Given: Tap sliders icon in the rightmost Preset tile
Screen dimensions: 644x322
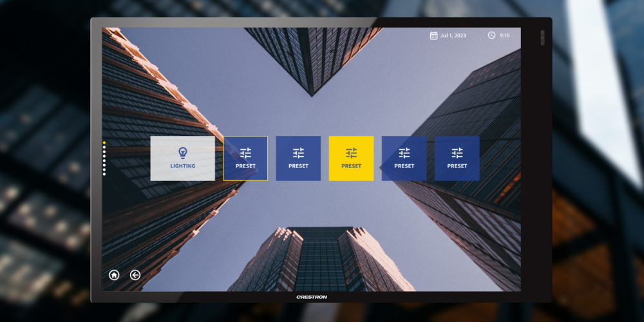Looking at the screenshot, I should pyautogui.click(x=457, y=153).
